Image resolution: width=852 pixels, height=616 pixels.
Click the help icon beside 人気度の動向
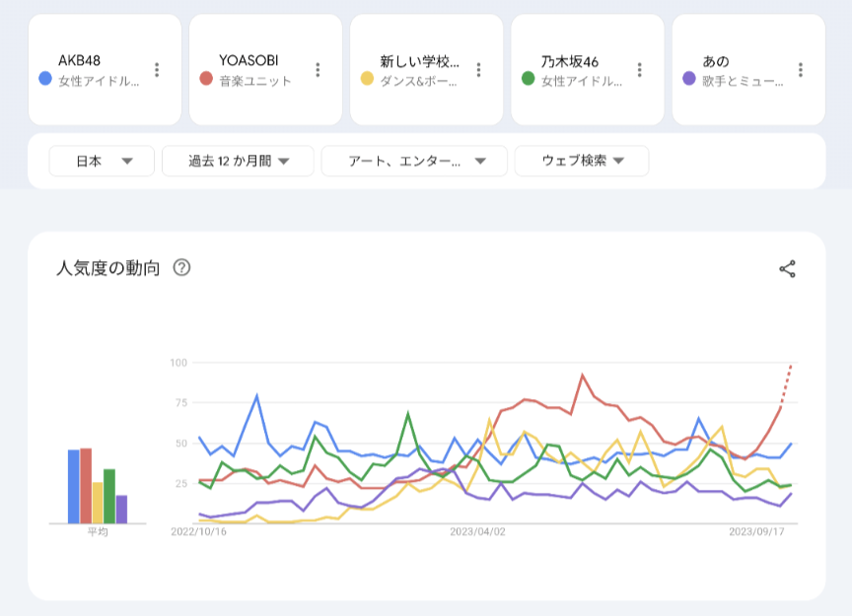[181, 268]
